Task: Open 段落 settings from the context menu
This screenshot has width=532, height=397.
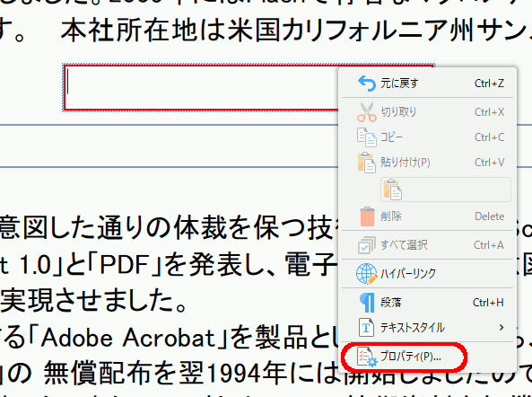Action: [429, 303]
